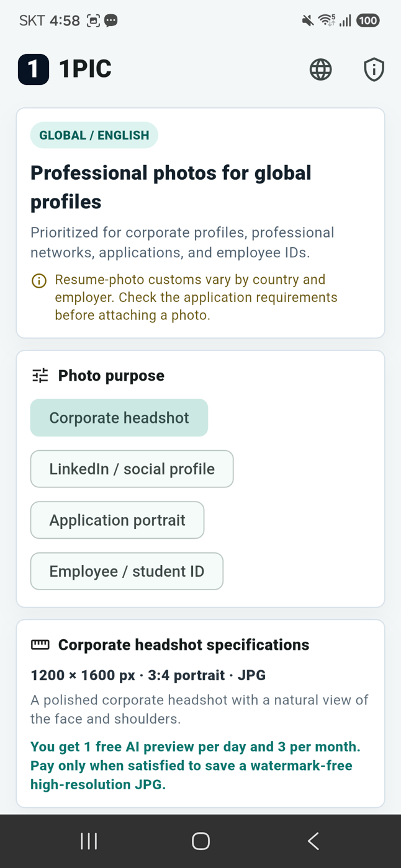
Task: Tap the sliders icon next to Photo purpose
Action: pyautogui.click(x=40, y=375)
